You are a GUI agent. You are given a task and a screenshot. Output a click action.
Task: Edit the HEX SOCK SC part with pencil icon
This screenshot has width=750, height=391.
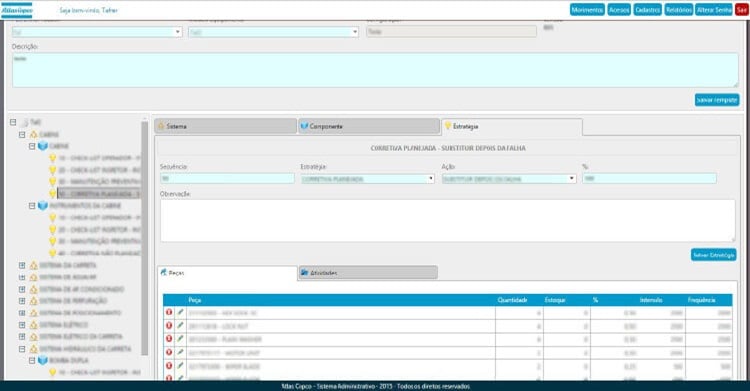(180, 313)
